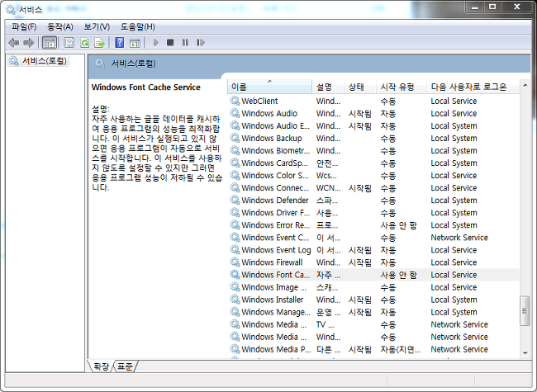Click the gear icon beside Windows Backup

pyautogui.click(x=235, y=138)
